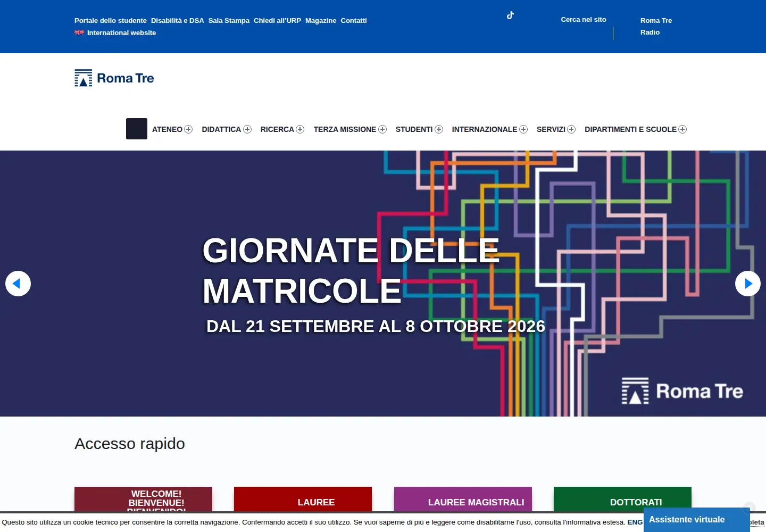Open the INTERNAZIONALE menu item
The height and width of the screenshot is (532, 766).
tap(485, 129)
